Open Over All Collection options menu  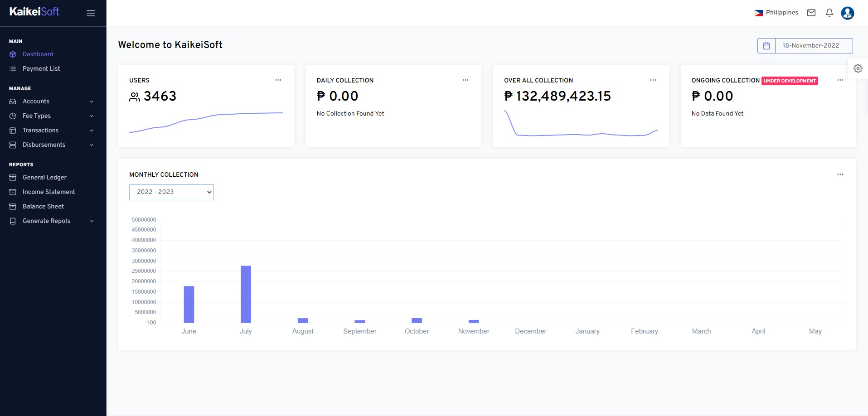click(x=653, y=80)
